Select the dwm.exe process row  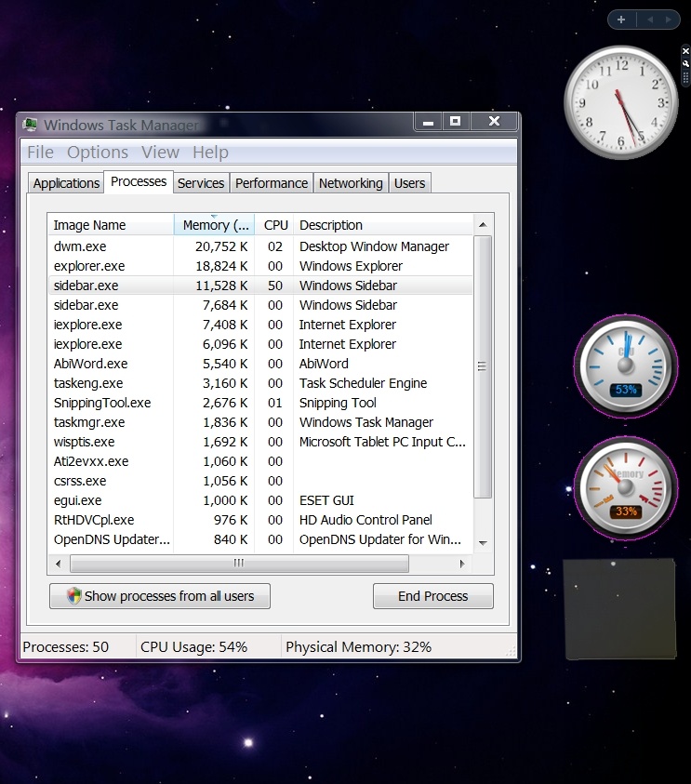(x=260, y=246)
